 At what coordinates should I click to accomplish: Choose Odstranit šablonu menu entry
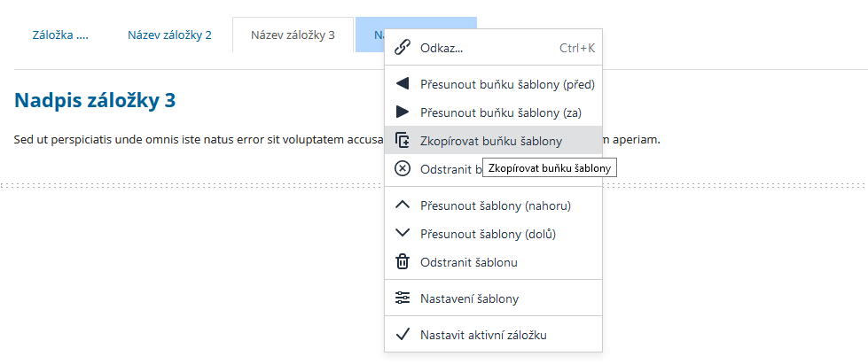tap(468, 262)
